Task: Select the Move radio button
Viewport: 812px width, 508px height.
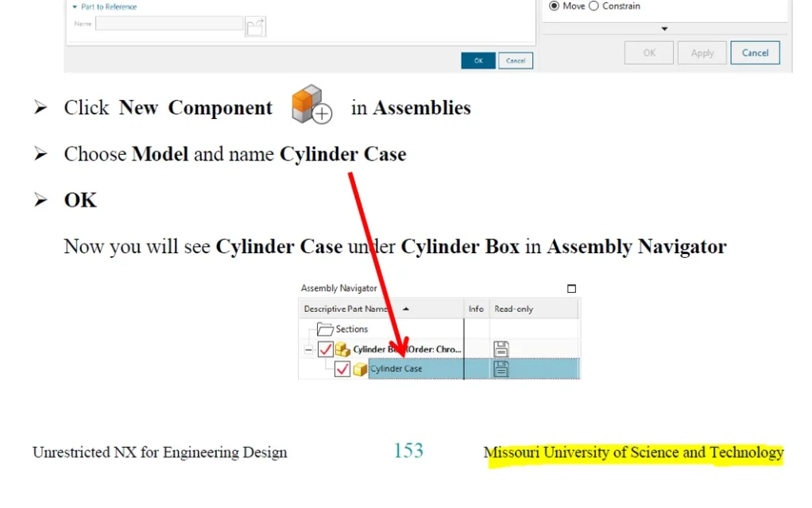Action: click(x=554, y=6)
